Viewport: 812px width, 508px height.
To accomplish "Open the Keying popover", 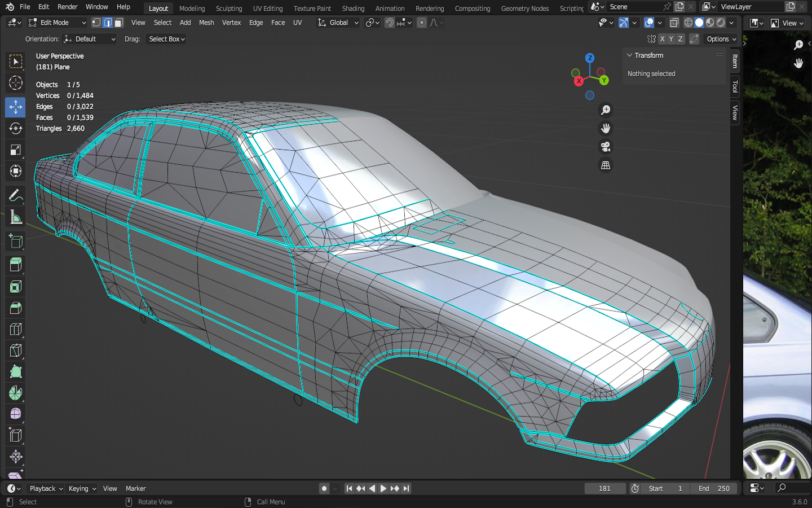I will [82, 488].
